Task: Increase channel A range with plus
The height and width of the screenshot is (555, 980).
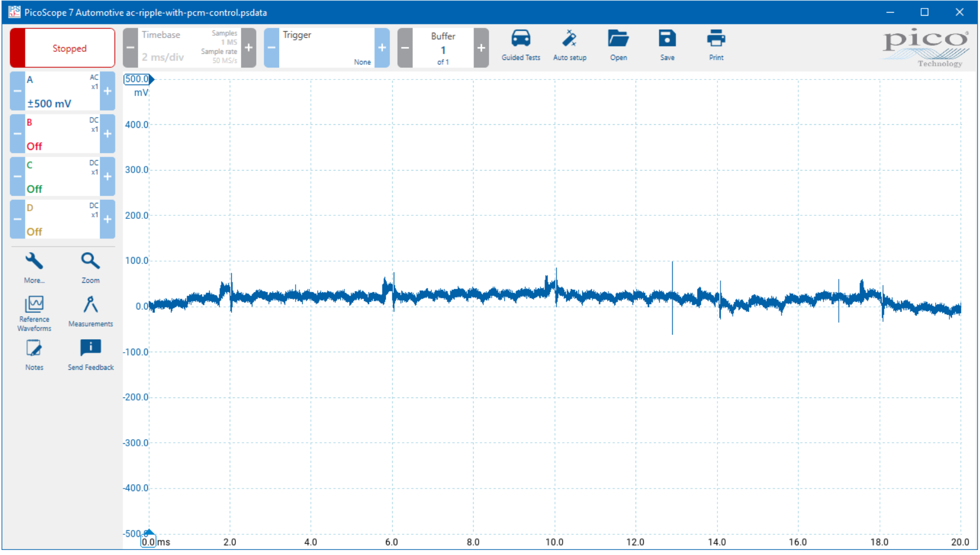Action: tap(107, 92)
